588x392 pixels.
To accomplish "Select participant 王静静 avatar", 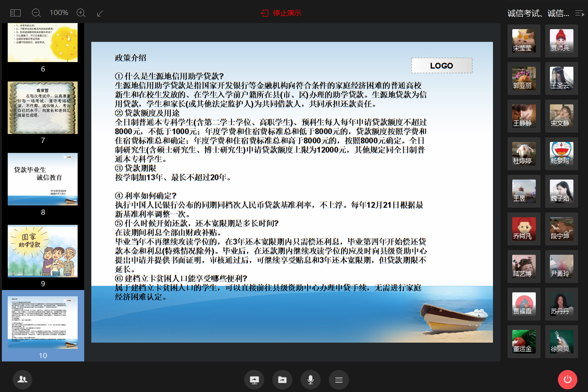I will click(x=524, y=116).
